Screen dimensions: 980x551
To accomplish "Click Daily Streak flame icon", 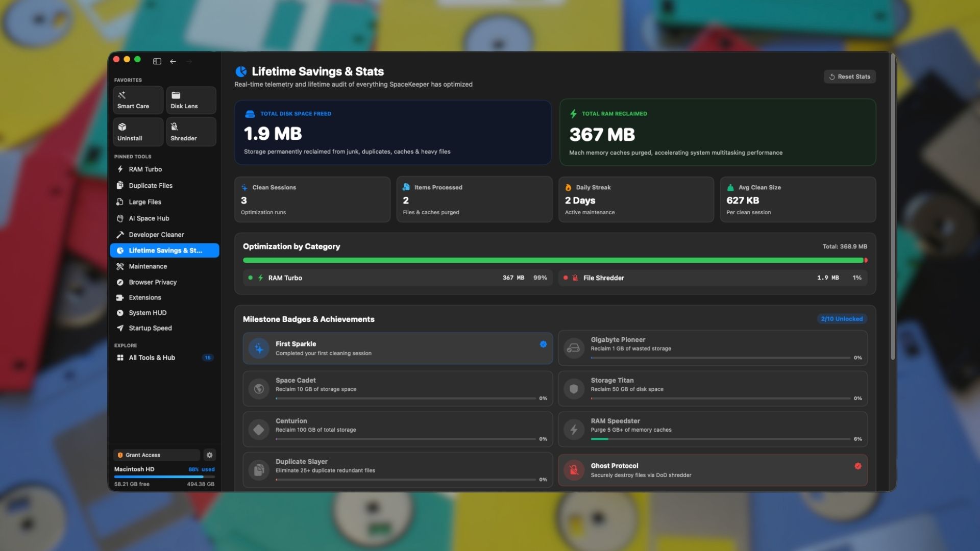I will pos(568,188).
